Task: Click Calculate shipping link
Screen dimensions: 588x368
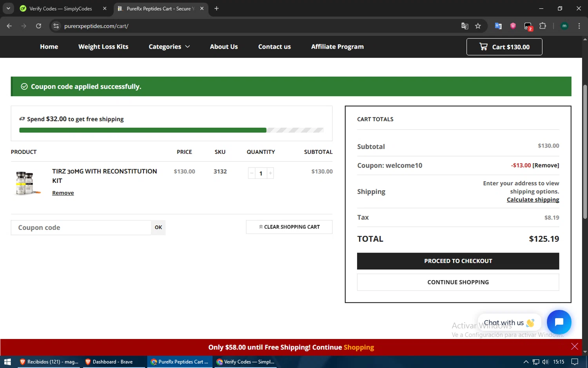Action: 533,200
